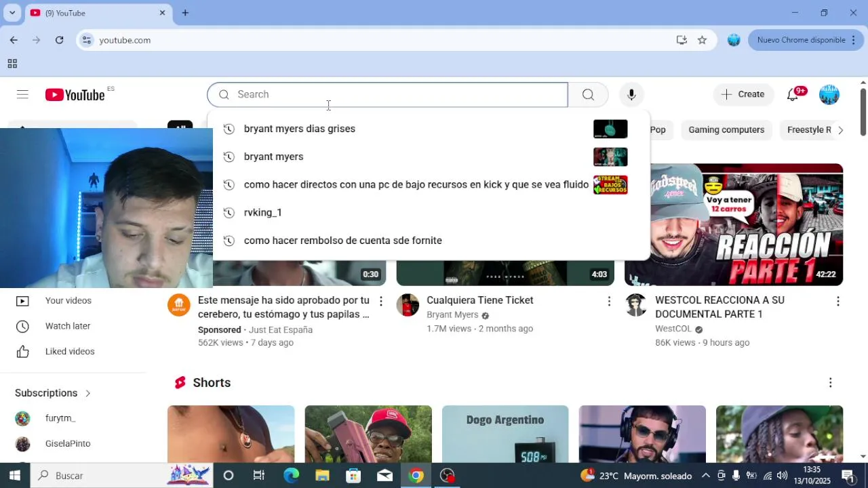Open the Windows Start menu
The image size is (868, 488).
pyautogui.click(x=15, y=476)
